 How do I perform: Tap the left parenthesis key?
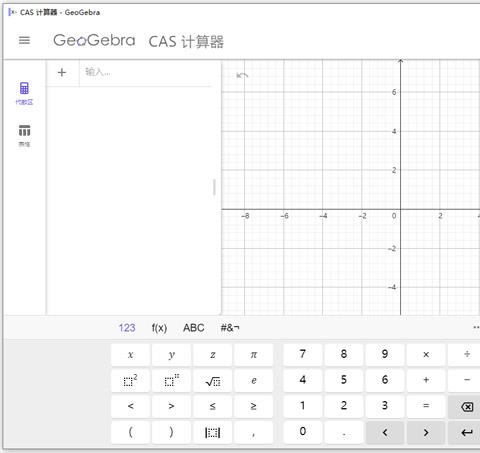pyautogui.click(x=130, y=432)
